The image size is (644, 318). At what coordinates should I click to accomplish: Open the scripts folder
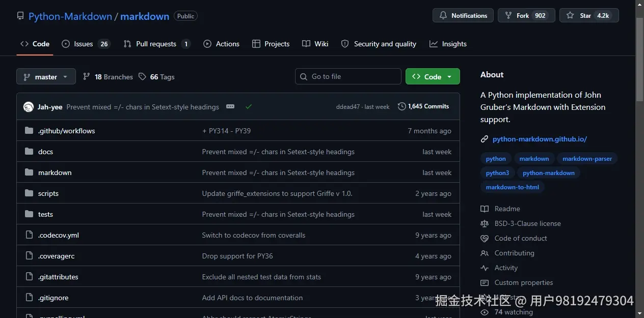tap(48, 193)
